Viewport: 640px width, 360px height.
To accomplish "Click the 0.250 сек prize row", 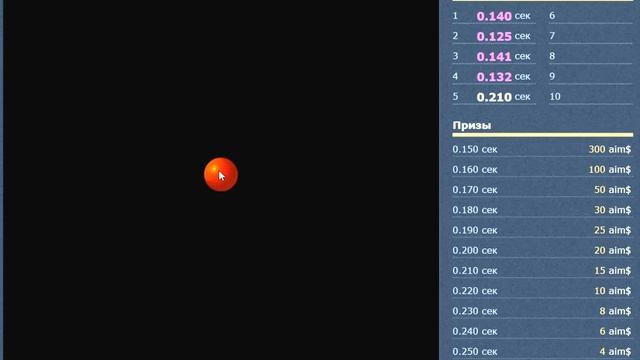I will click(x=542, y=351).
